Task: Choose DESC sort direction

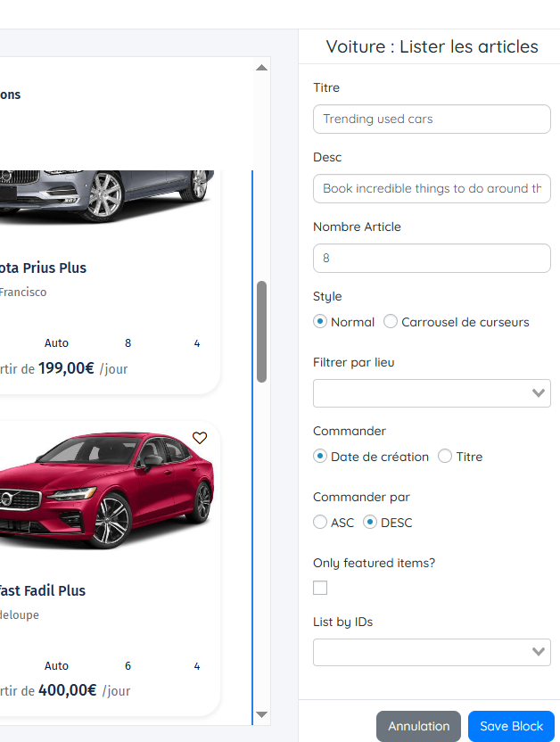Action: [370, 523]
